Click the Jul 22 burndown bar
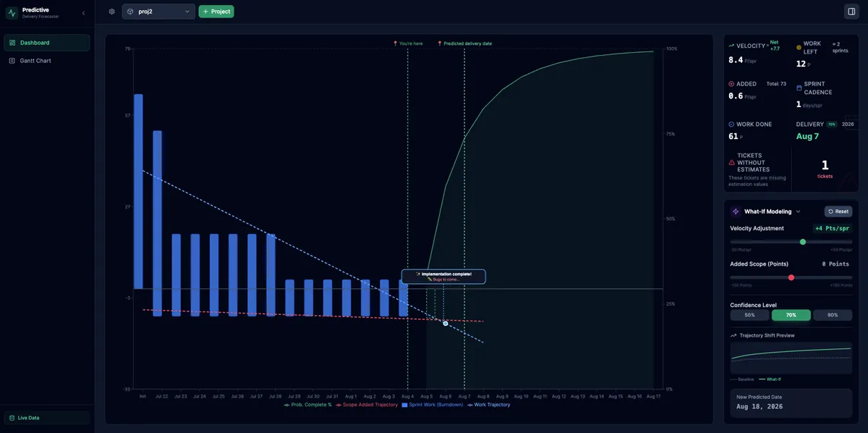 pyautogui.click(x=157, y=223)
